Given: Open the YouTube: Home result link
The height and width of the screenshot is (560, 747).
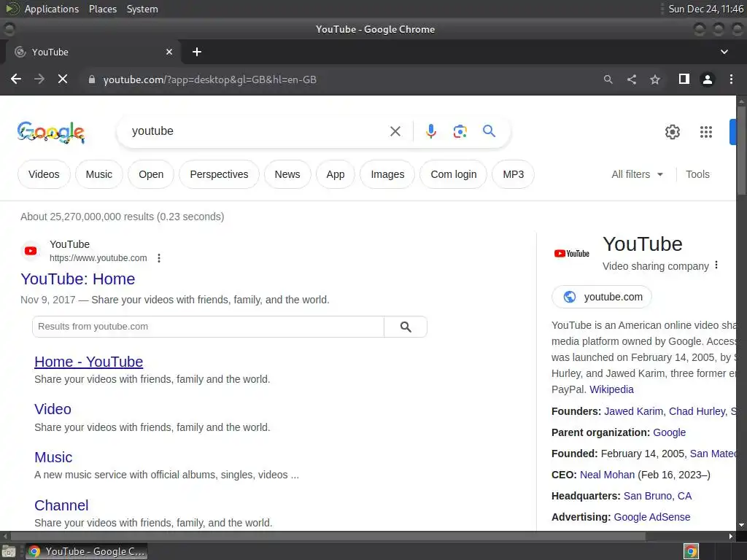Looking at the screenshot, I should click(77, 279).
